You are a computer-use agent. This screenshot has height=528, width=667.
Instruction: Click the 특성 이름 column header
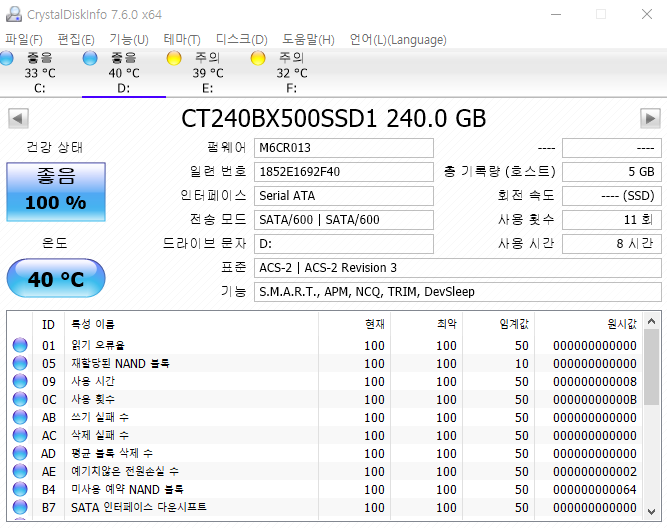[x=191, y=325]
